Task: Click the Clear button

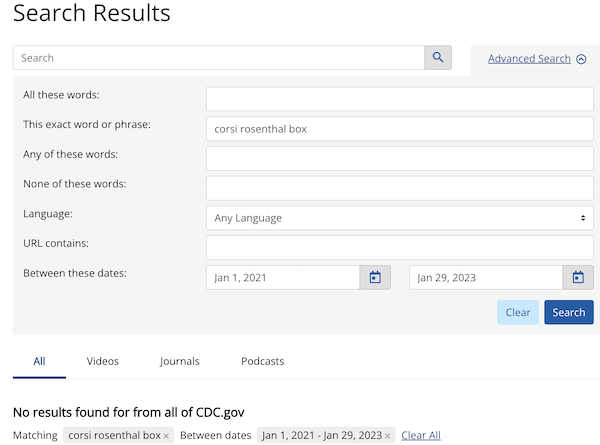Action: pyautogui.click(x=518, y=312)
